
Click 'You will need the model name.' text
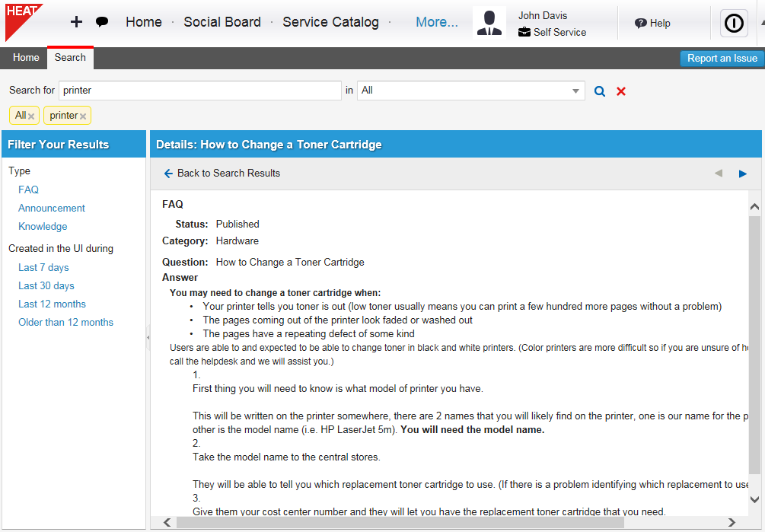click(472, 429)
